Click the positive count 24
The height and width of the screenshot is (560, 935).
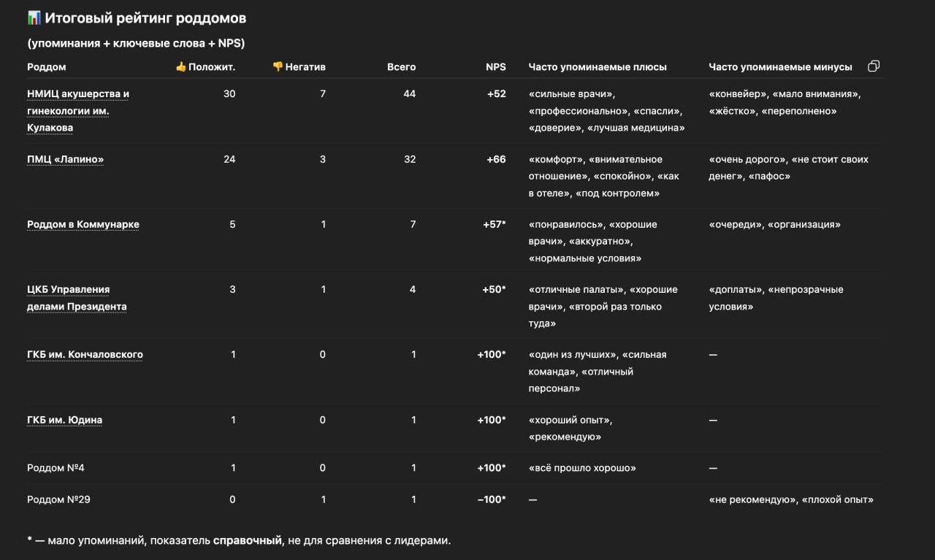[229, 159]
